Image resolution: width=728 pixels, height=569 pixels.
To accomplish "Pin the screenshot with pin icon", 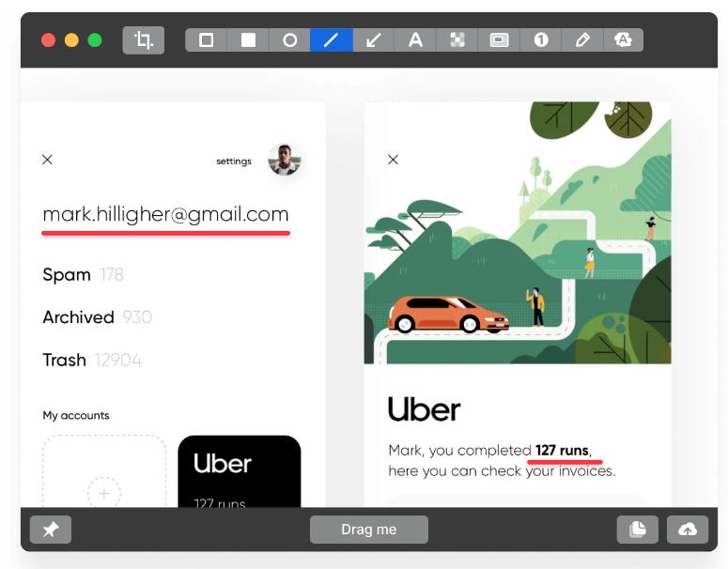I will point(51,529).
